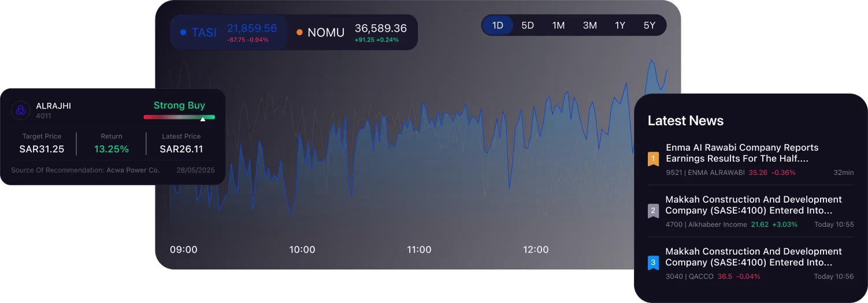Click the return value 13.25%

[x=112, y=149]
